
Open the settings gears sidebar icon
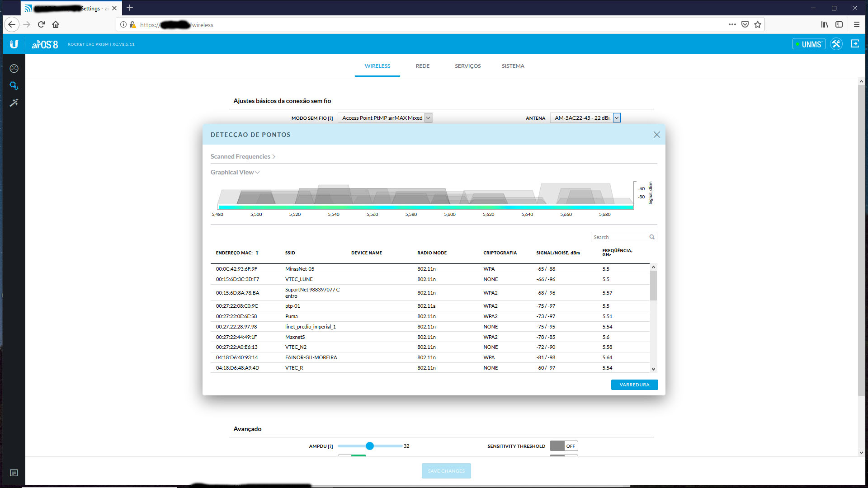pyautogui.click(x=14, y=85)
